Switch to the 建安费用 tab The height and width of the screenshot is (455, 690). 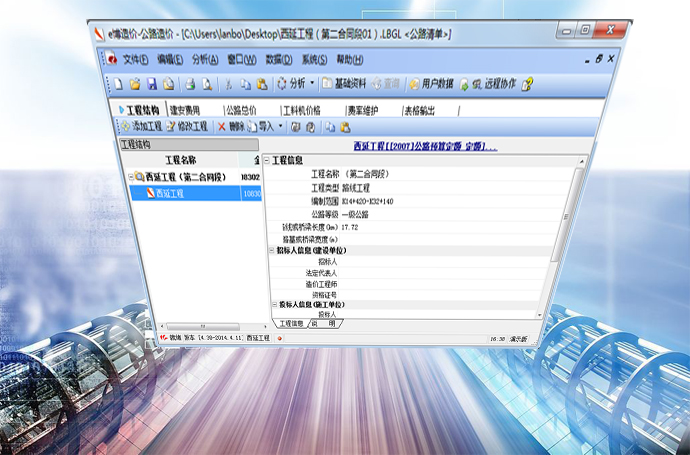pos(185,110)
